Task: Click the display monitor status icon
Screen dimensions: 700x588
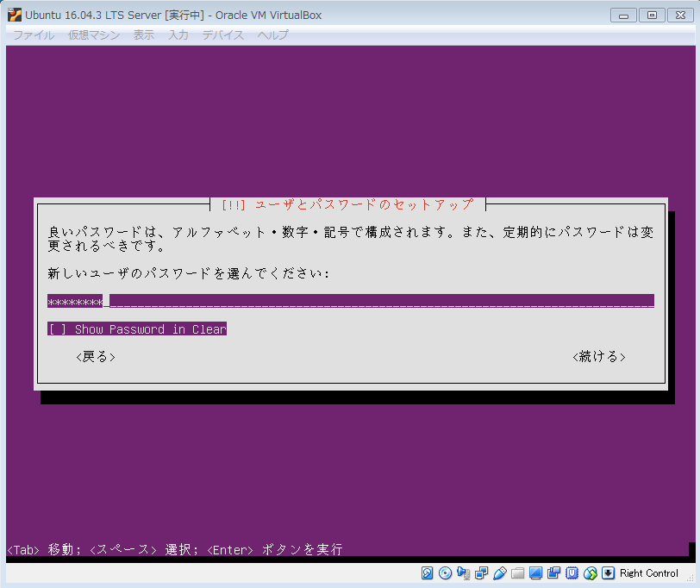Action: 536,573
